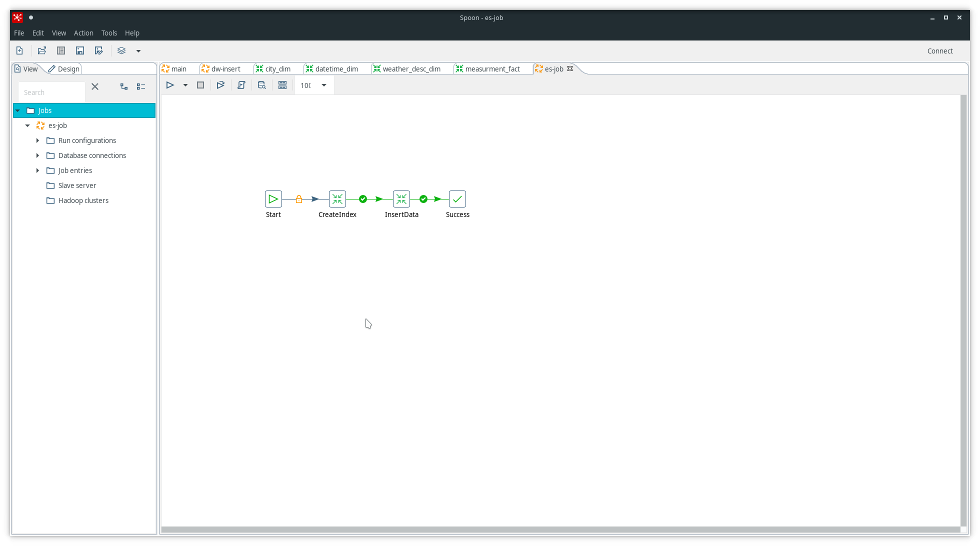Click the horizontal canvas scrollbar
The height and width of the screenshot is (546, 980).
(560, 529)
